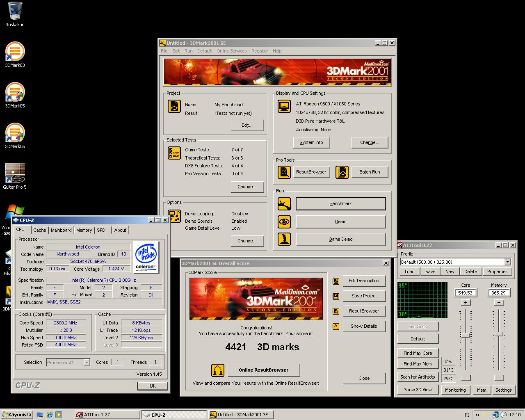This screenshot has width=525, height=420.
Task: Click the Settings button in ATITool
Action: pyautogui.click(x=503, y=390)
